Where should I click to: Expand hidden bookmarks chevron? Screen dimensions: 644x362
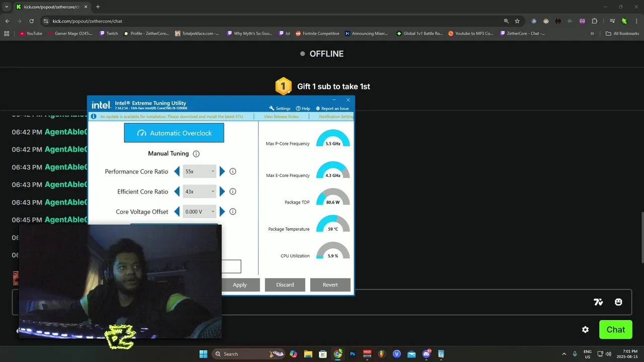592,34
